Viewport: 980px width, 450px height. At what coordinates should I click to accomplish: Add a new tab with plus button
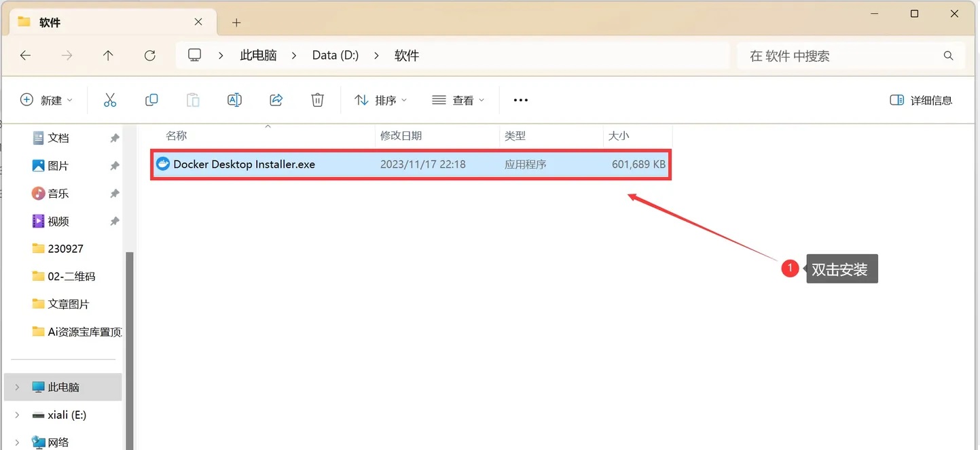236,22
